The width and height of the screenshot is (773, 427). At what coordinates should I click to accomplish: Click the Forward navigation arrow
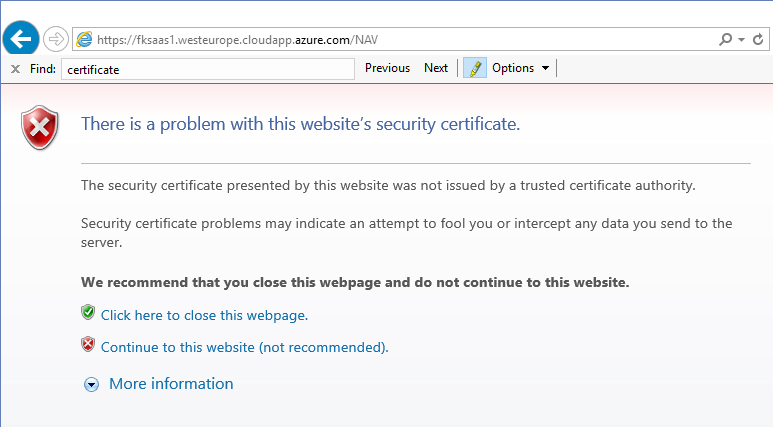coord(56,39)
